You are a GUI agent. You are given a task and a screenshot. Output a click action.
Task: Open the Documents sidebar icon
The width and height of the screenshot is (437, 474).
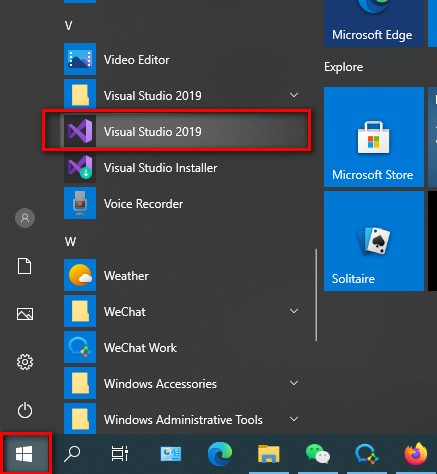pos(25,266)
